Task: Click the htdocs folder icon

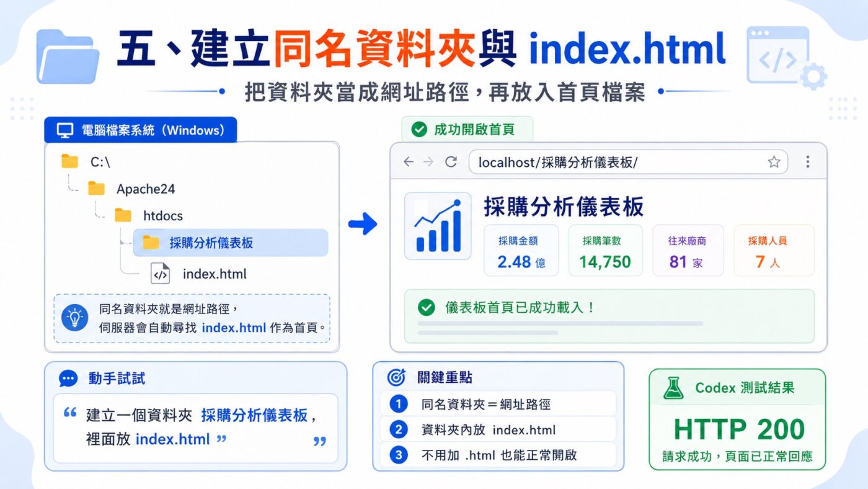Action: coord(123,215)
